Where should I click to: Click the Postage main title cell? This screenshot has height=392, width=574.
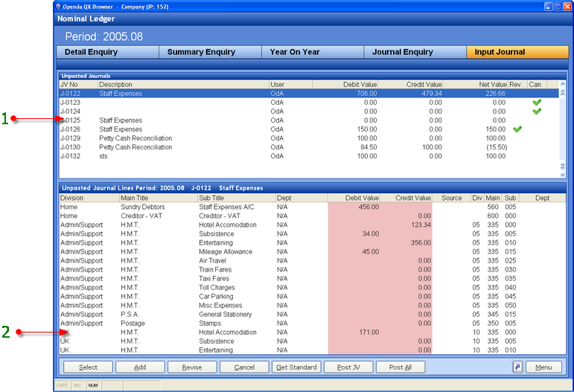(133, 324)
